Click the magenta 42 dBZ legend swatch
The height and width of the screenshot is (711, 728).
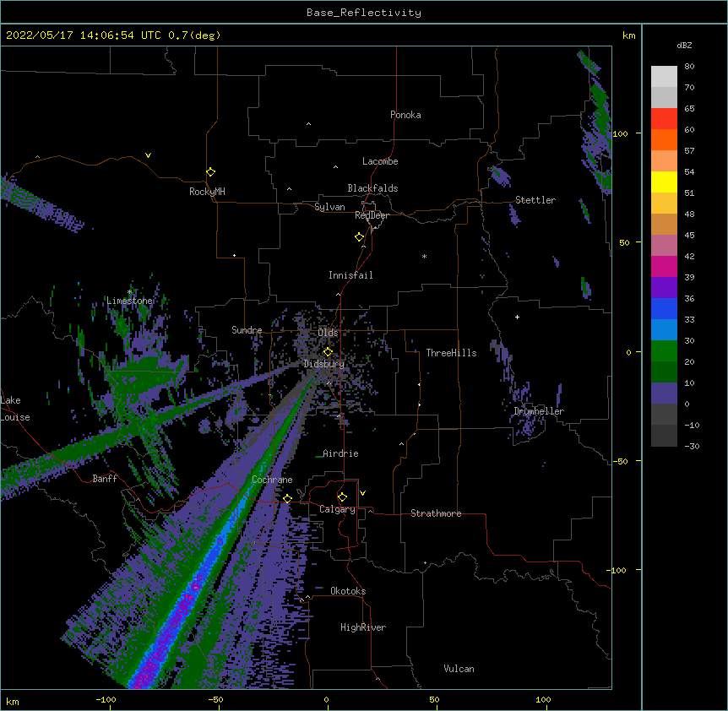click(664, 267)
